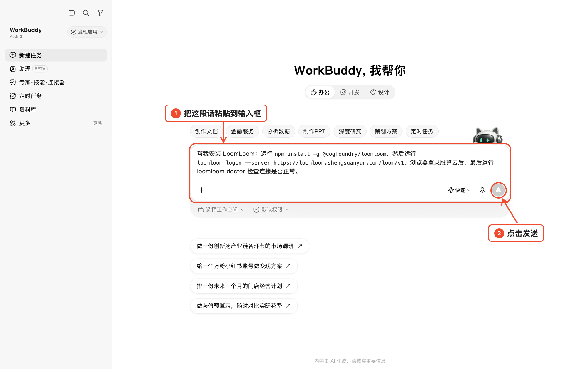This screenshot has height=369, width=588.
Task: Click the 做装修预算表 suggestion
Action: click(x=244, y=306)
